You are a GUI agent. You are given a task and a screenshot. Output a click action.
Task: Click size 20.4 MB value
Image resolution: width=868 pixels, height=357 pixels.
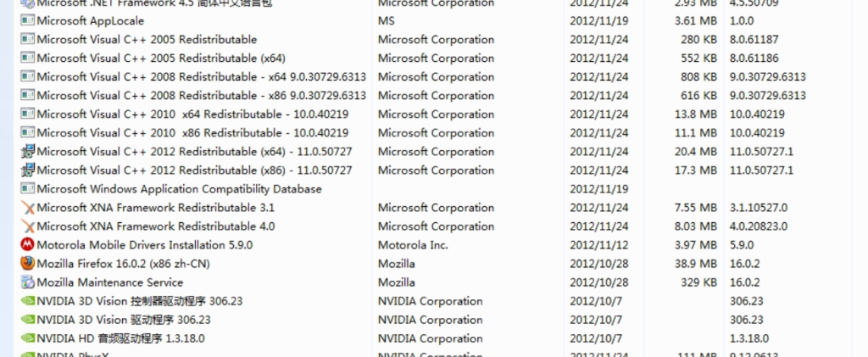[x=696, y=152]
